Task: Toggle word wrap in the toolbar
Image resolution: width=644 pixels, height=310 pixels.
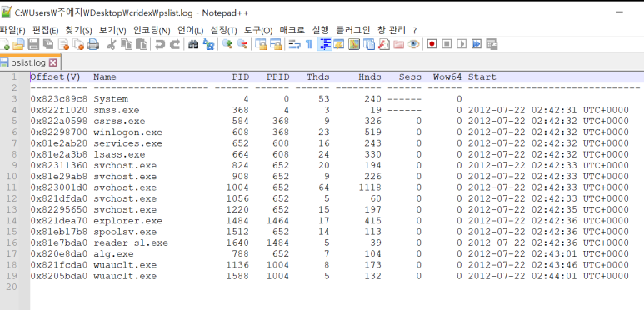Action: pos(294,44)
